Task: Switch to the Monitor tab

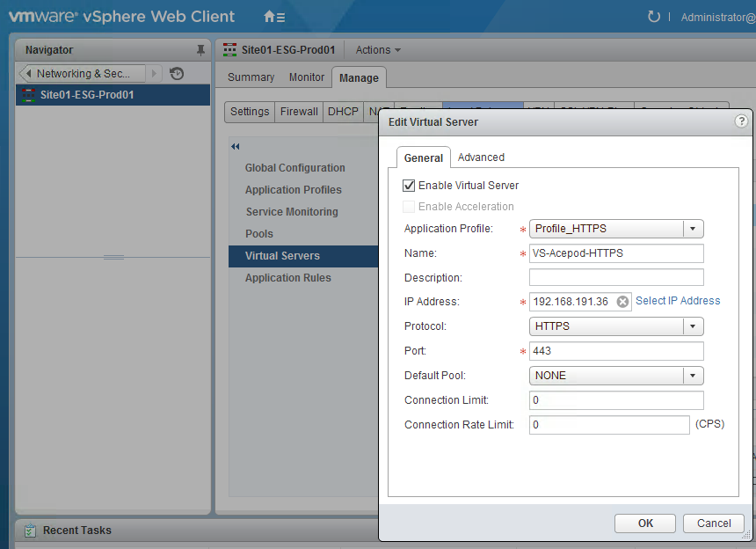Action: click(x=307, y=77)
